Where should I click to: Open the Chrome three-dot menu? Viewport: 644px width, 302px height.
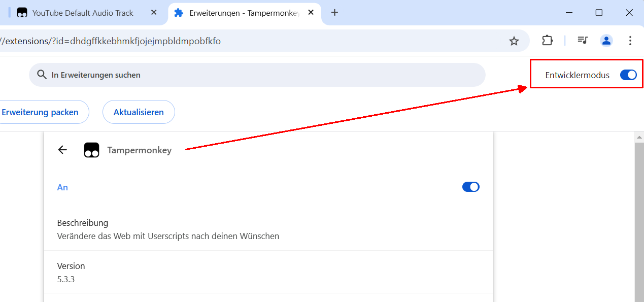tap(630, 41)
